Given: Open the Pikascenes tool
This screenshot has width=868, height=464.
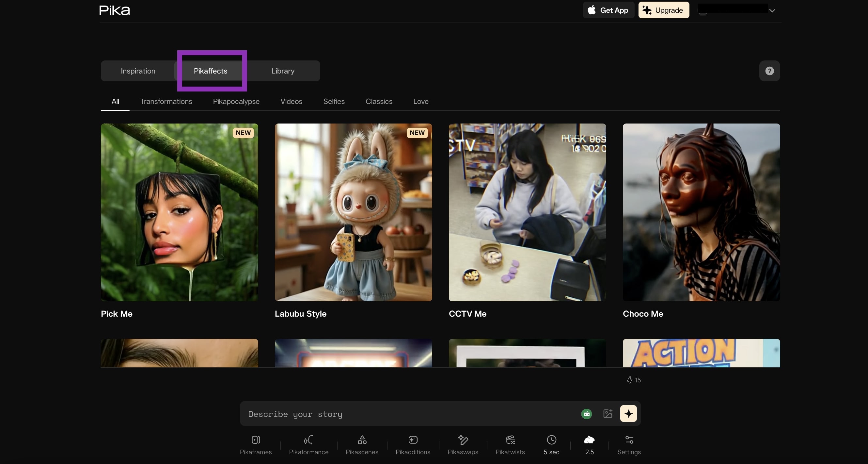Looking at the screenshot, I should (x=362, y=445).
